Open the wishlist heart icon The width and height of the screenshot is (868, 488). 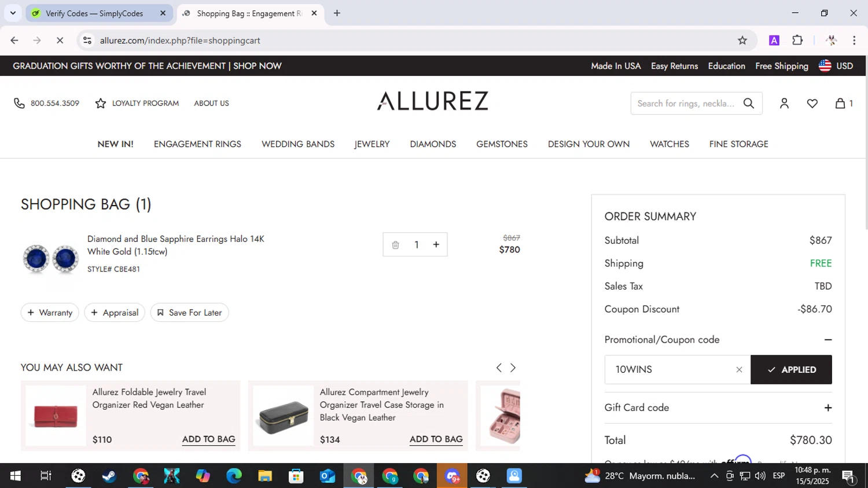(812, 103)
